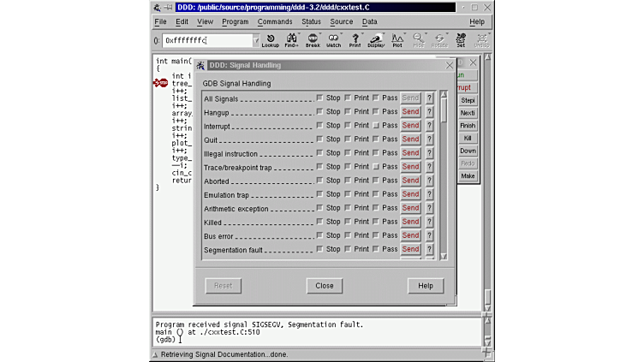The image size is (644, 362).
Task: Click the Plot graph icon
Action: point(397,39)
